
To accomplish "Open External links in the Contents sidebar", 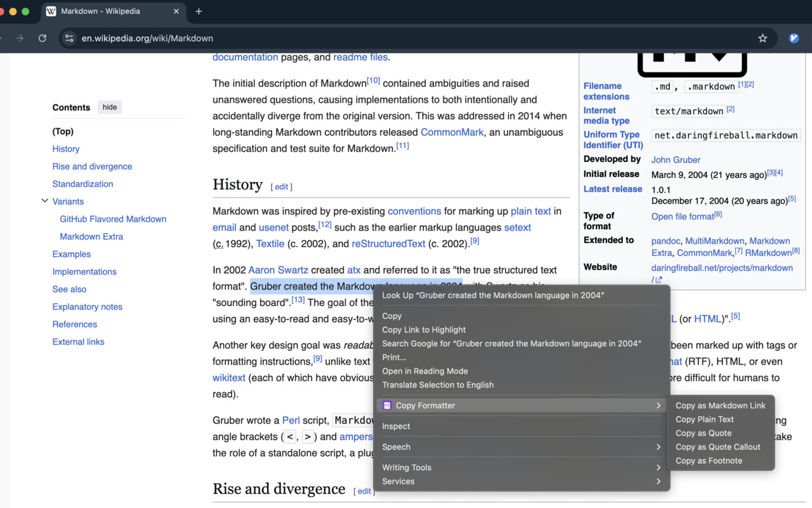I will coord(79,342).
